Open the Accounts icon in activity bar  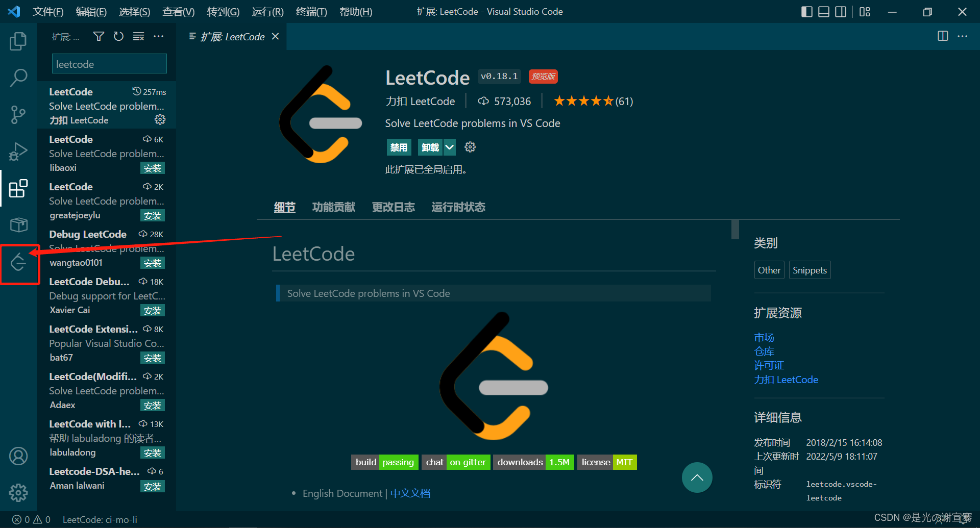[x=18, y=456]
